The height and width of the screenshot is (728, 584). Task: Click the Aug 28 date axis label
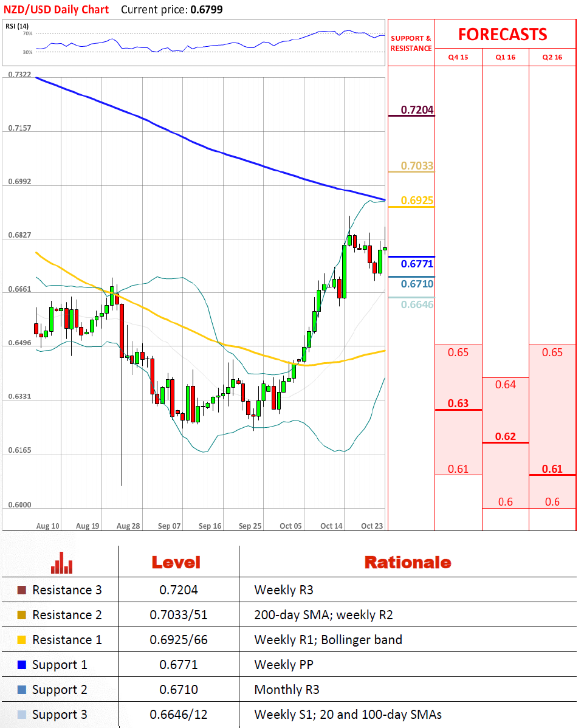[128, 526]
